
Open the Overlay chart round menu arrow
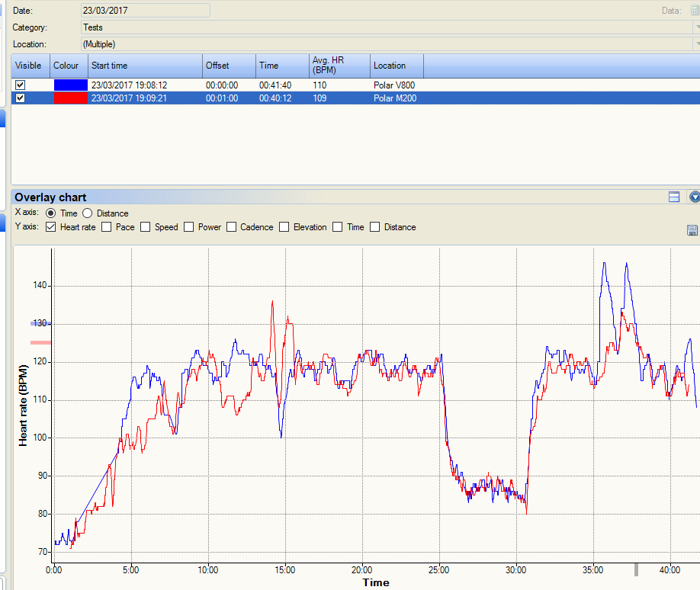pyautogui.click(x=695, y=197)
